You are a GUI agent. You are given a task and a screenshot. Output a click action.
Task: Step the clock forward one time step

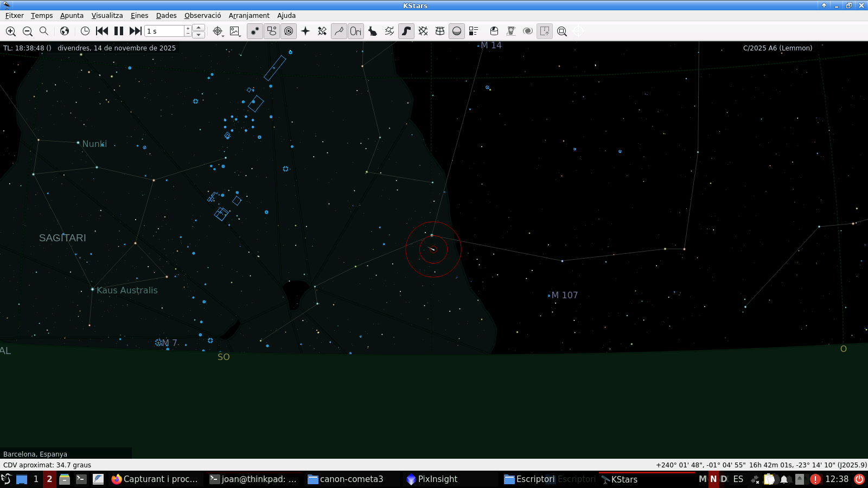coord(136,31)
